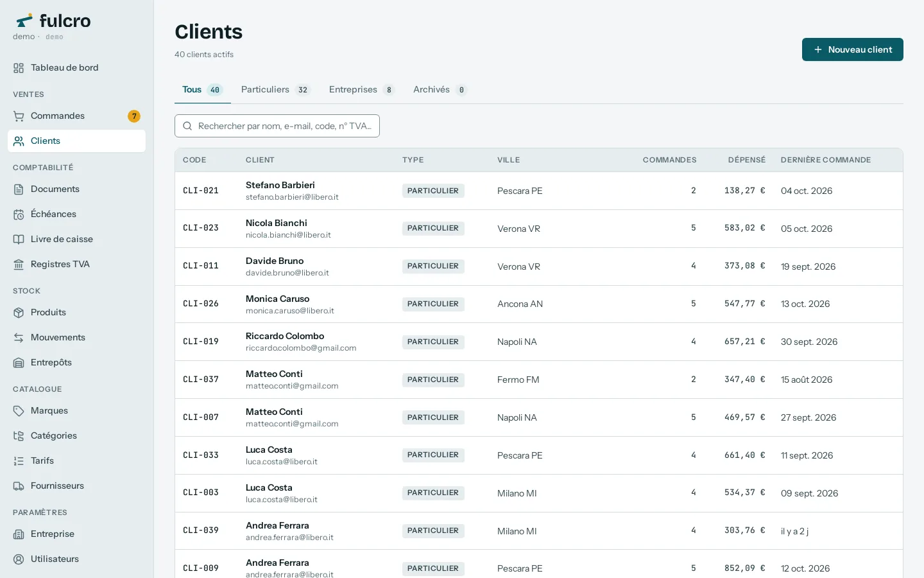The height and width of the screenshot is (578, 924).
Task: Click the Dernière commande column header
Action: tap(826, 160)
